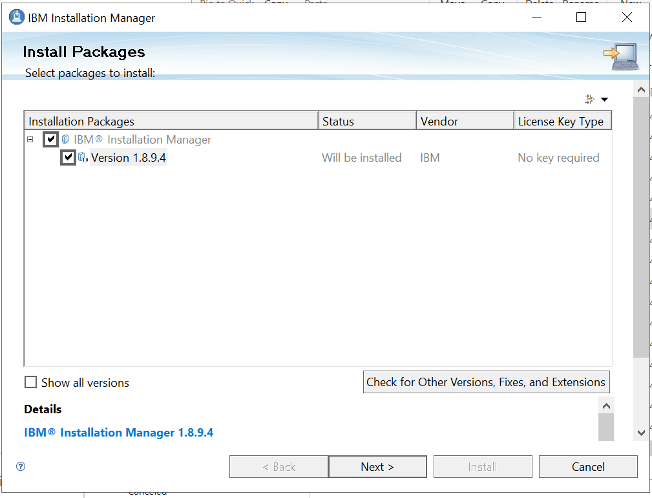Viewport: 652px width, 498px height.
Task: Click the Version 1.8.9.4 package icon
Action: pyautogui.click(x=83, y=158)
